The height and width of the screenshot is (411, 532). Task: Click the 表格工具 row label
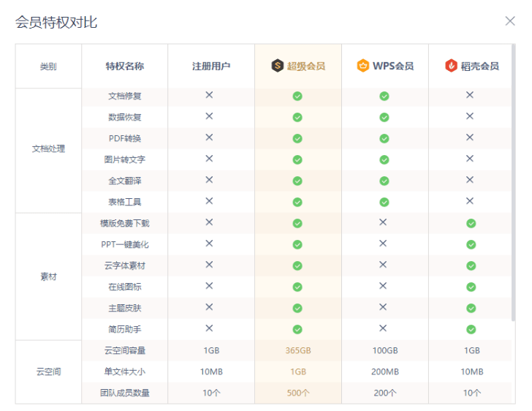(124, 202)
